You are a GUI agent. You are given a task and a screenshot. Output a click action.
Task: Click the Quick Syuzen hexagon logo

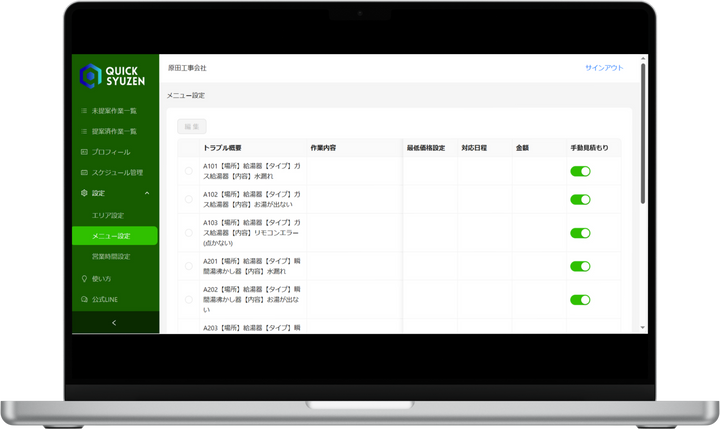pos(90,76)
